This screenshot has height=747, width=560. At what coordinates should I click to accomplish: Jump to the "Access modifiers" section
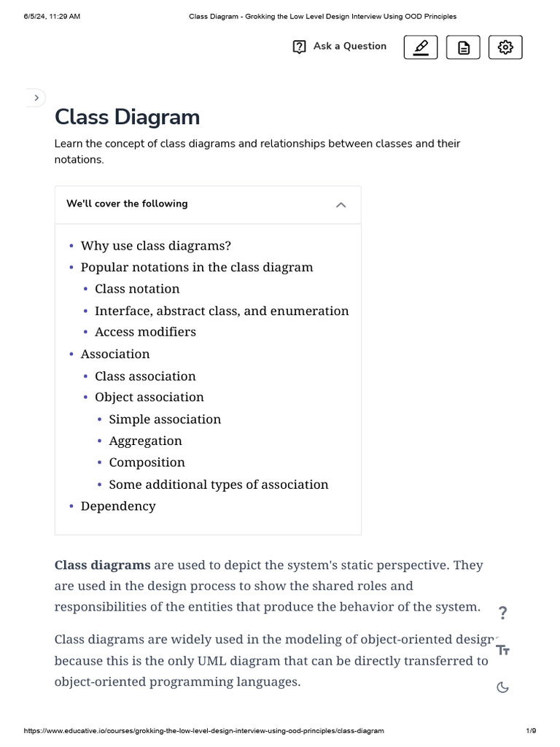coord(145,332)
